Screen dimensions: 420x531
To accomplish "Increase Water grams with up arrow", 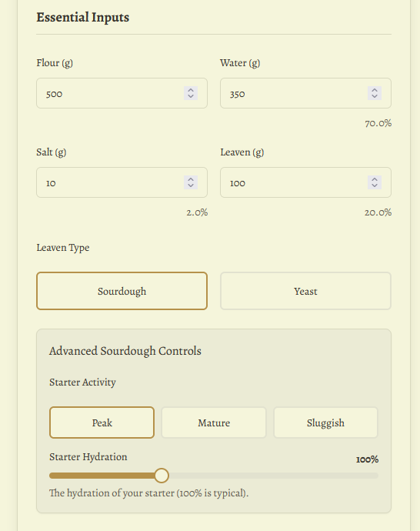I will (375, 90).
